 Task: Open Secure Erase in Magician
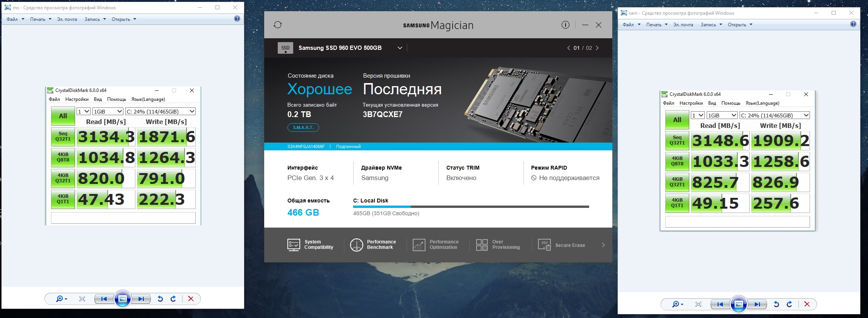562,245
